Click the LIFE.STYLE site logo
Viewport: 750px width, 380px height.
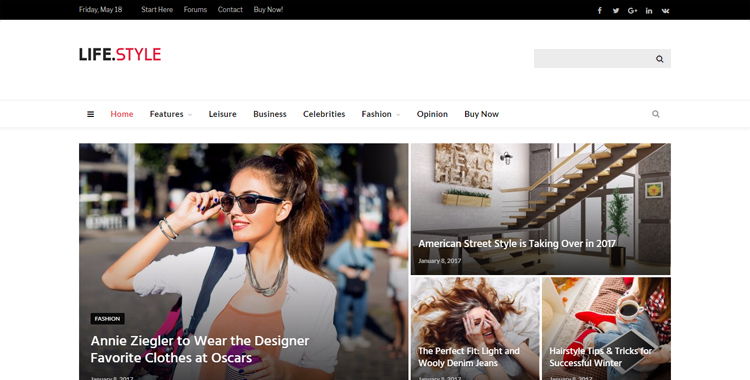point(120,55)
